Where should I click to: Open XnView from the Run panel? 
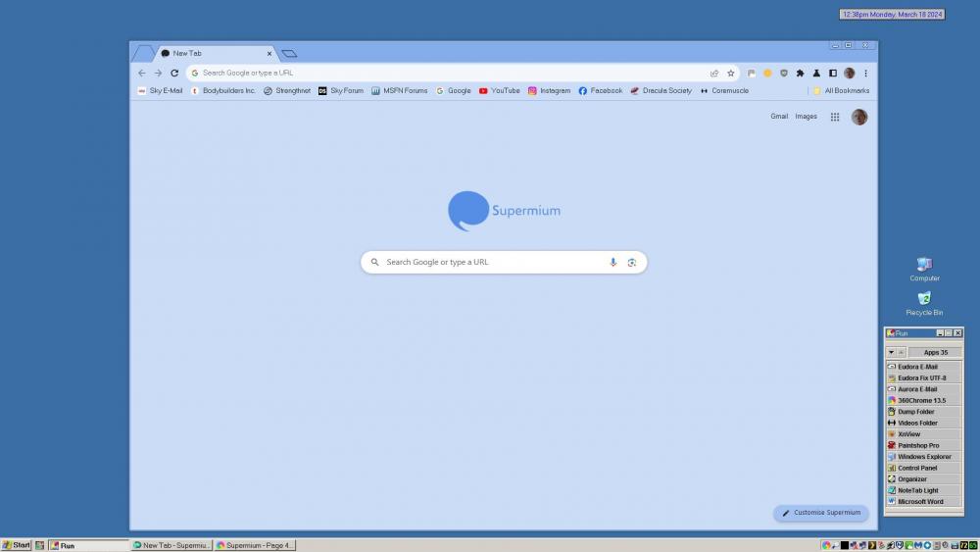[924, 434]
